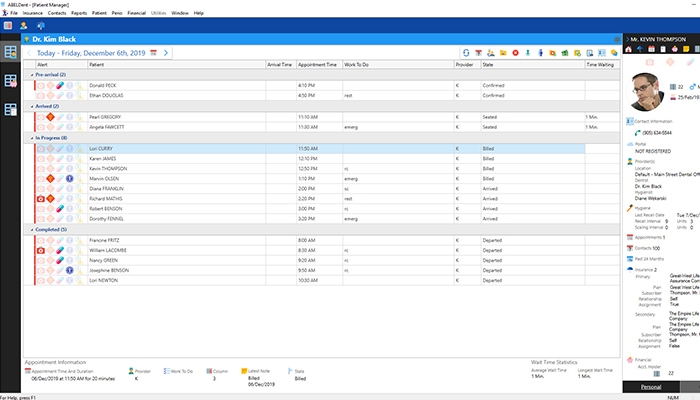
Task: Go to the next day arrow
Action: [166, 52]
